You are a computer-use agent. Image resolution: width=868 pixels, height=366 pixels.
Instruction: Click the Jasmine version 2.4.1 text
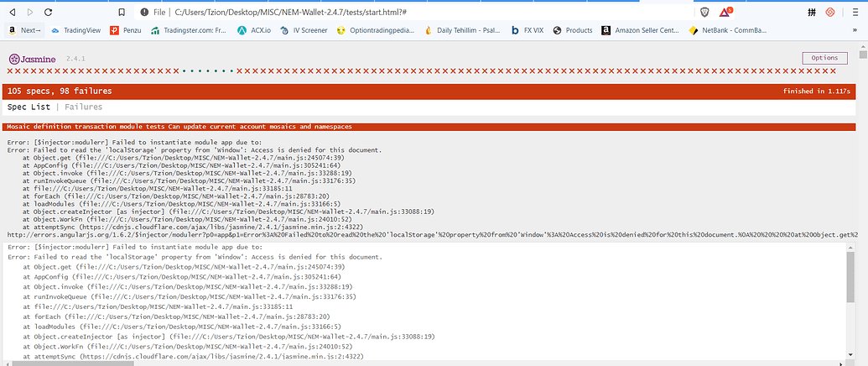[x=75, y=58]
